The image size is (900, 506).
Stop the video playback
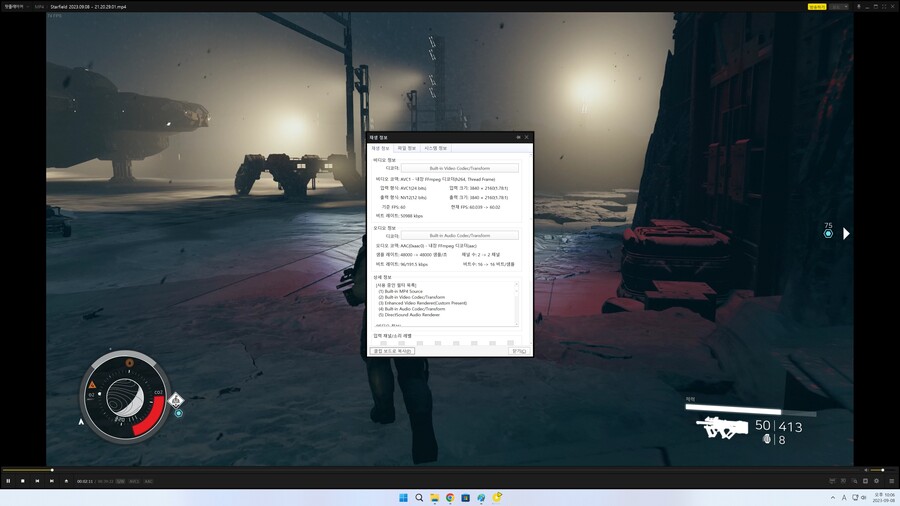22,481
